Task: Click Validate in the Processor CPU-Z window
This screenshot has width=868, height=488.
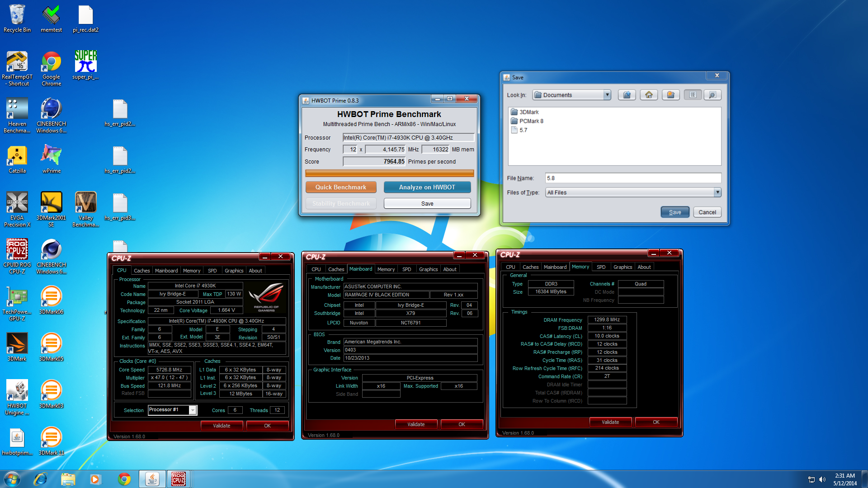Action: (x=222, y=426)
